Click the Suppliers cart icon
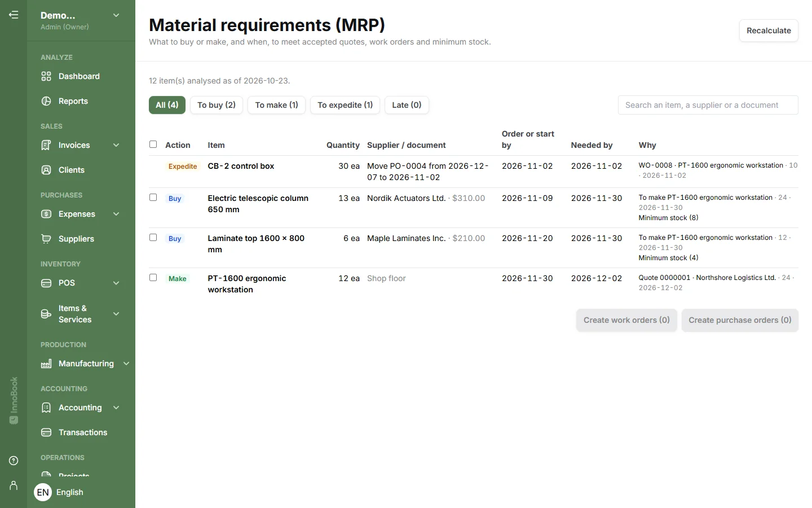Viewport: 812px width, 508px height. [x=46, y=239]
